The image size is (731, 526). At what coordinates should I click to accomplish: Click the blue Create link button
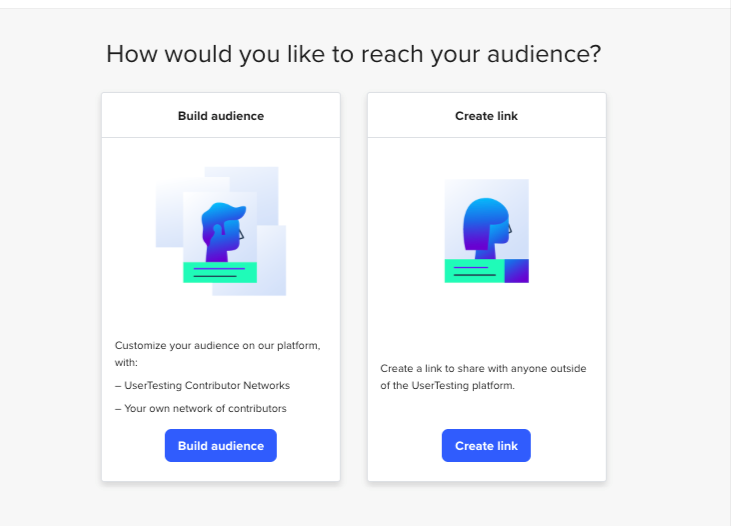point(486,446)
